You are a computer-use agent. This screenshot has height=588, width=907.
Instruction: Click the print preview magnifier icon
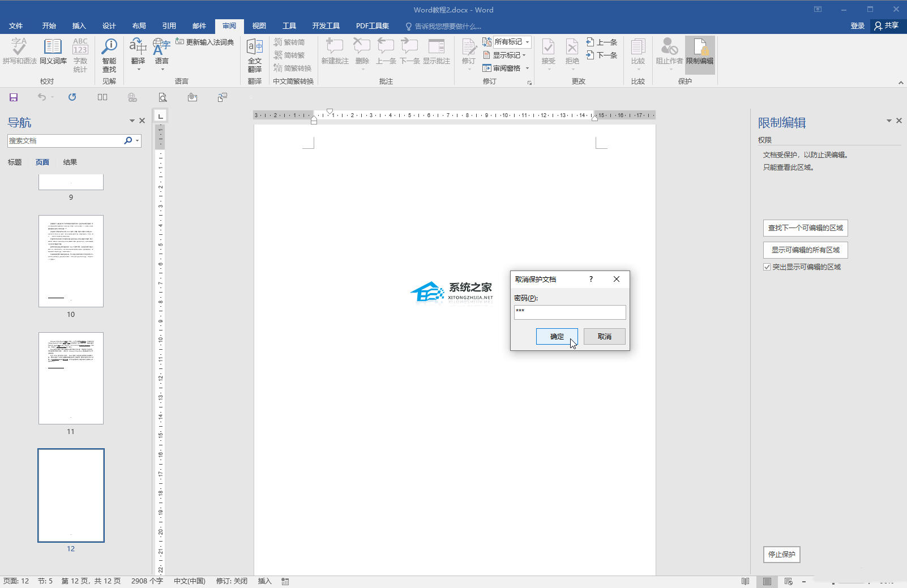pos(162,97)
